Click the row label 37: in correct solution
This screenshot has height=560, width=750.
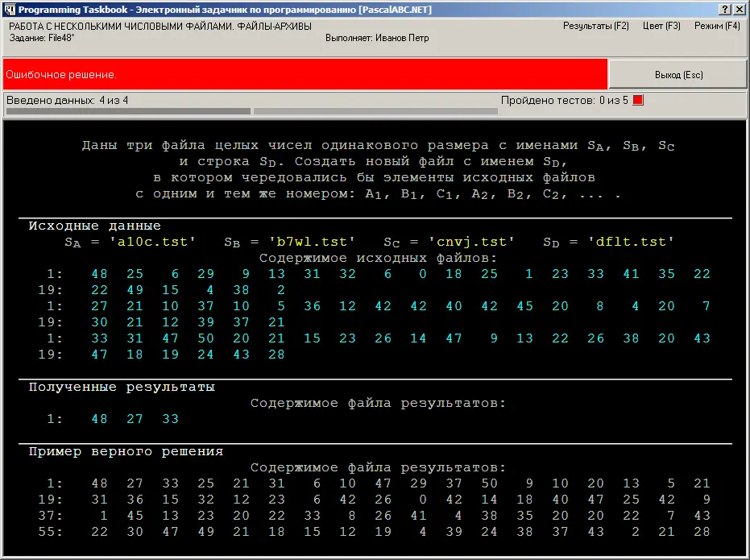click(x=50, y=516)
